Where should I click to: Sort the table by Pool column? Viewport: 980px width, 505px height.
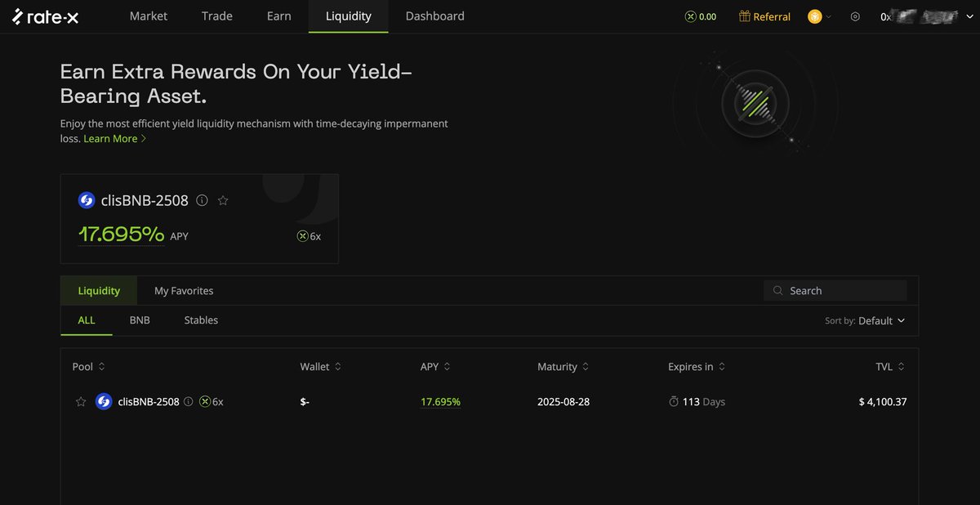[89, 367]
